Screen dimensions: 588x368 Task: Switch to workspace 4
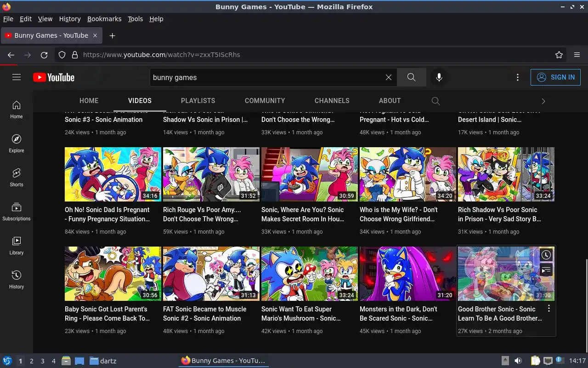53,361
